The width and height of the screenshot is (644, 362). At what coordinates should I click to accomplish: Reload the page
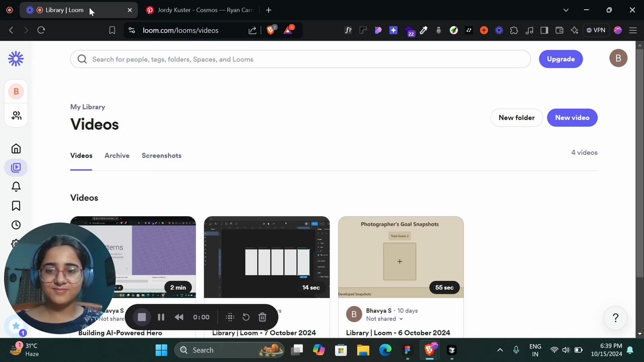point(41,30)
